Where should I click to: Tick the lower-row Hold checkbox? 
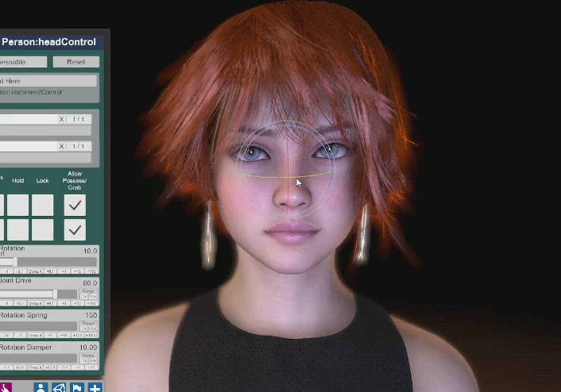coord(18,230)
